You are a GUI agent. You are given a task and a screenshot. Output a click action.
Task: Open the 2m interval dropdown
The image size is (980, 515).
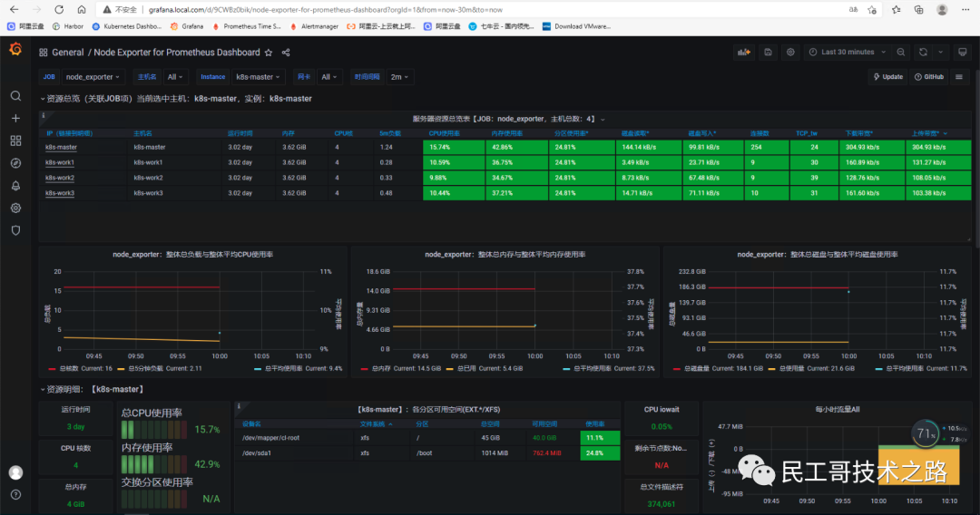pyautogui.click(x=399, y=77)
